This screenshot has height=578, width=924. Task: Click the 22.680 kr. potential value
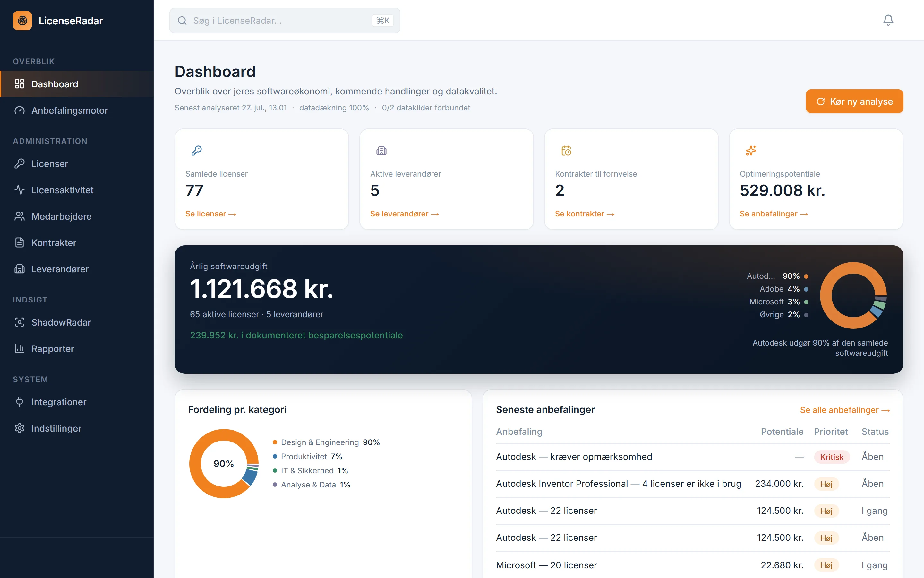(x=782, y=565)
